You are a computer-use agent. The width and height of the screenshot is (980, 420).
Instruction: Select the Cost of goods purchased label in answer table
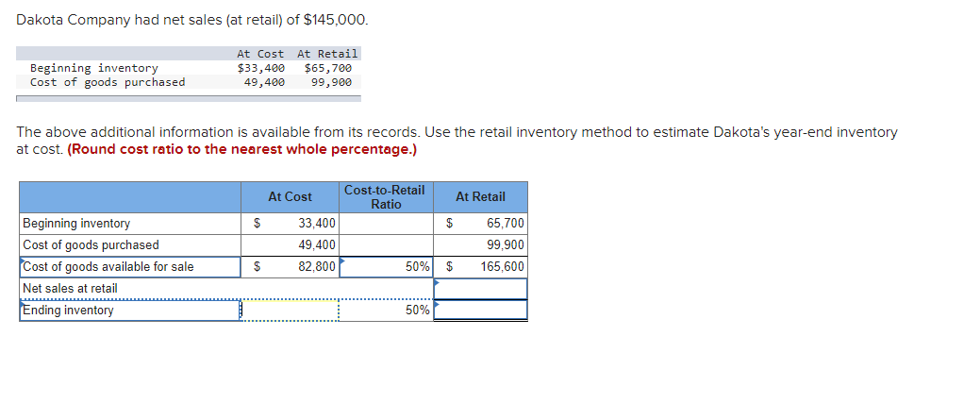pyautogui.click(x=91, y=244)
